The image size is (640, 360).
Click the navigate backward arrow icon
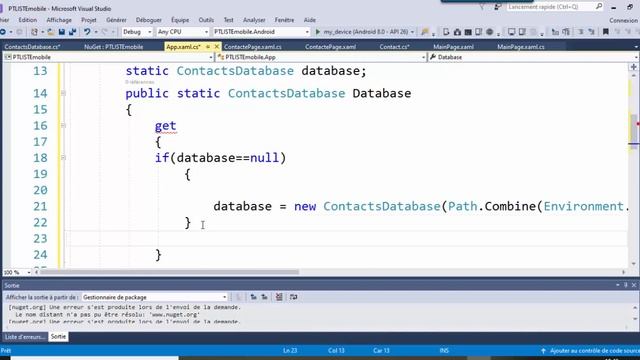pyautogui.click(x=3, y=32)
